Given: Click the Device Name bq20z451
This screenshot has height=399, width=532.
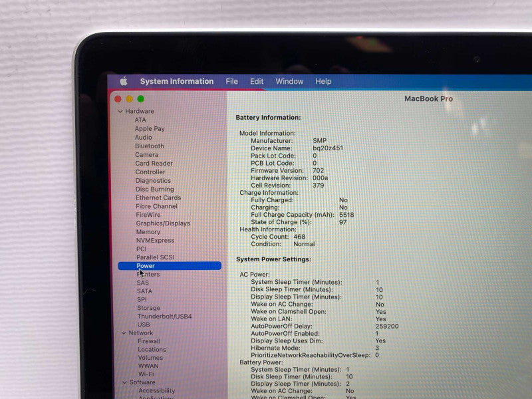Looking at the screenshot, I should point(328,148).
